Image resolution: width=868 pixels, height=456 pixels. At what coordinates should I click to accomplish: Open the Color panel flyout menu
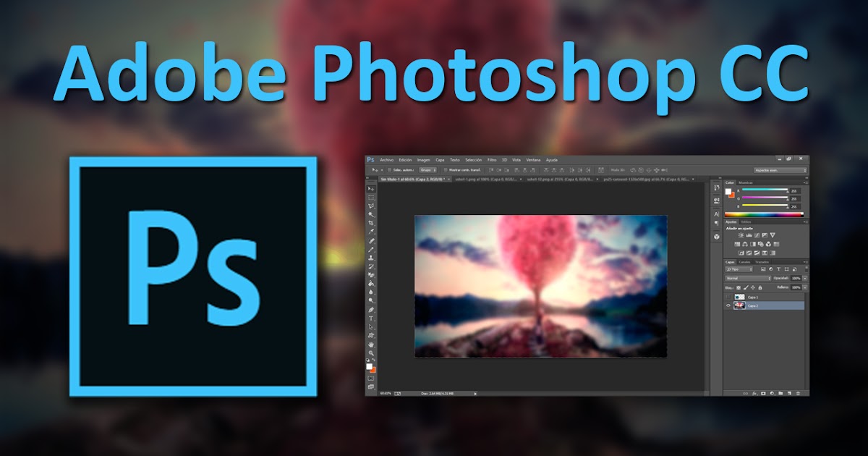click(806, 182)
